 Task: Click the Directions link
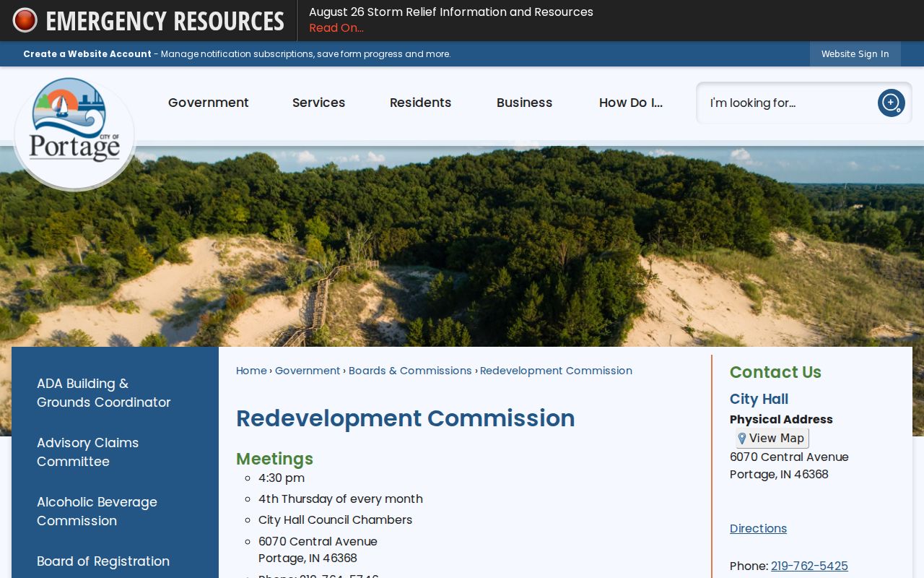758,529
